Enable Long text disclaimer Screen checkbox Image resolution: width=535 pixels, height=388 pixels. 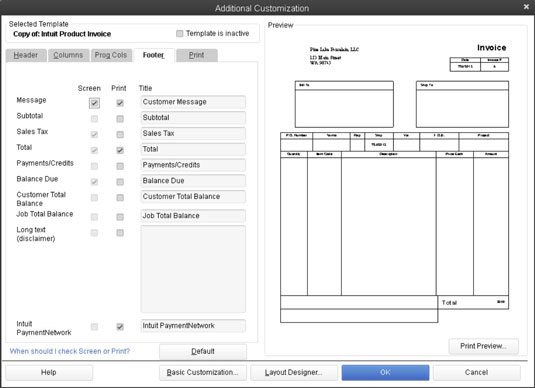(94, 233)
